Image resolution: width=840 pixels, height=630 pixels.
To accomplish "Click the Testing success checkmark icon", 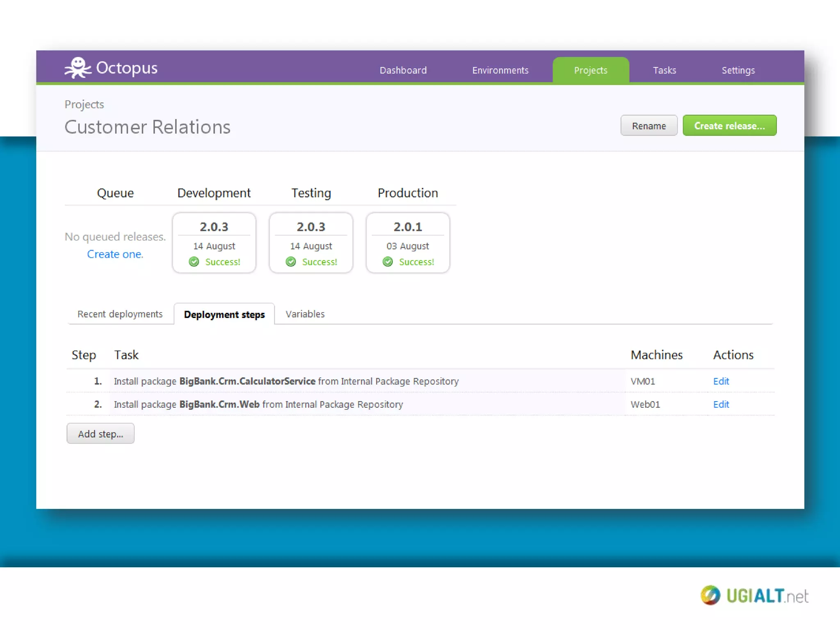I will coord(291,262).
